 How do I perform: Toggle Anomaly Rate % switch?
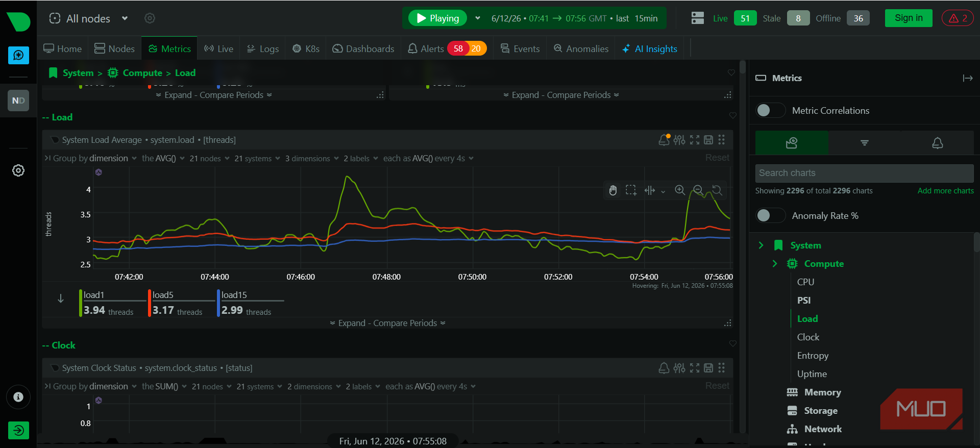click(x=771, y=215)
